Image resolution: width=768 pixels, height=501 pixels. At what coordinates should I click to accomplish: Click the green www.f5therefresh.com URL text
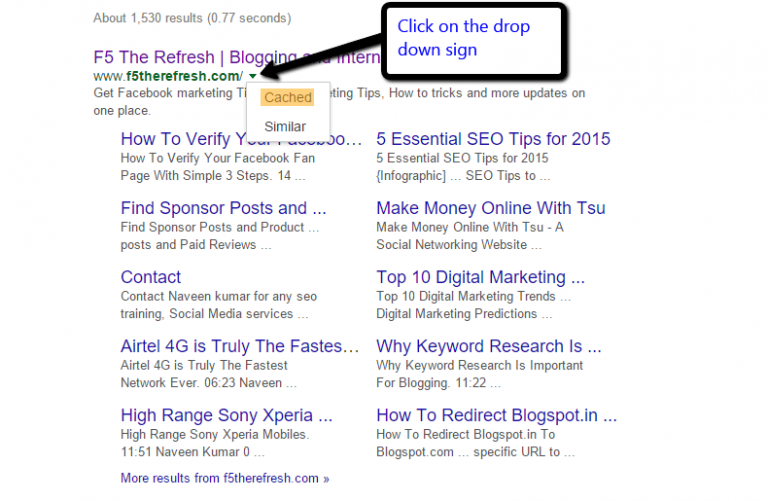168,76
